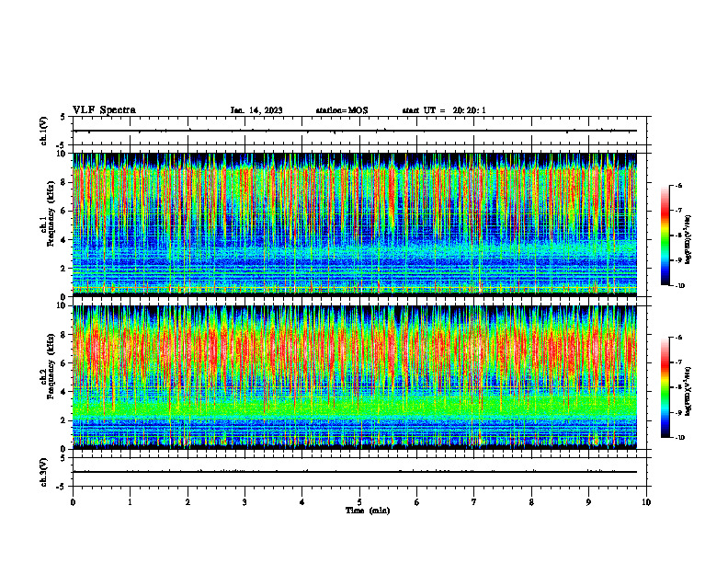
Task: Click the '3' tick on the Time axis
Action: (x=245, y=502)
